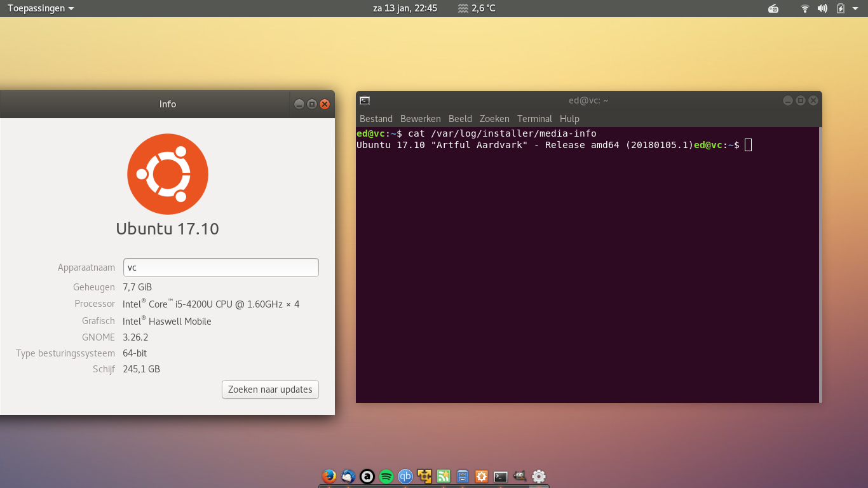Screen dimensions: 868x488
Task: Close the ed@vc terminal window
Action: (813, 100)
